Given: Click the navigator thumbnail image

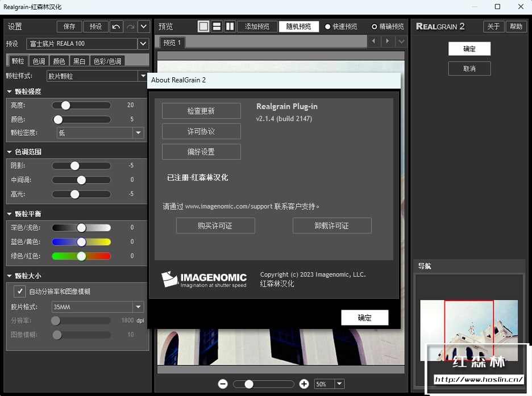Looking at the screenshot, I should [468, 330].
